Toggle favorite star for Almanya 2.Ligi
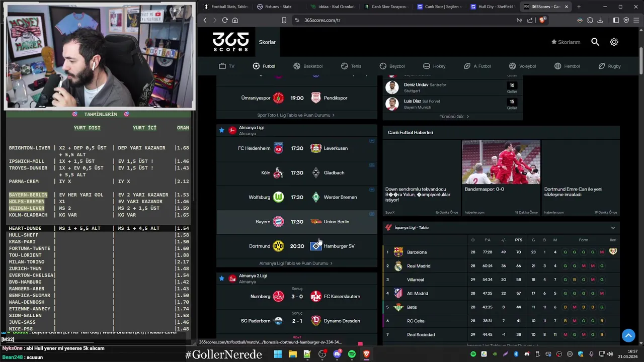Image resolution: width=644 pixels, height=362 pixels. 221,279
